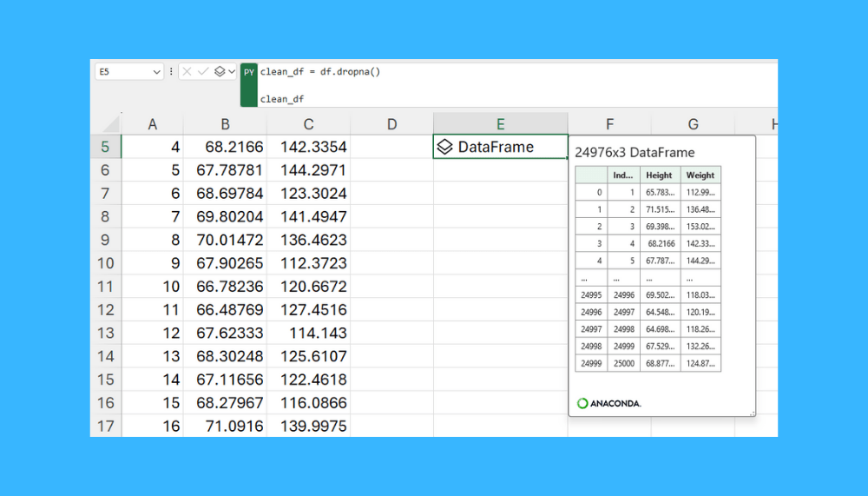Viewport: 868px width, 496px height.
Task: Click cell with value 120.6672
Action: 308,287
